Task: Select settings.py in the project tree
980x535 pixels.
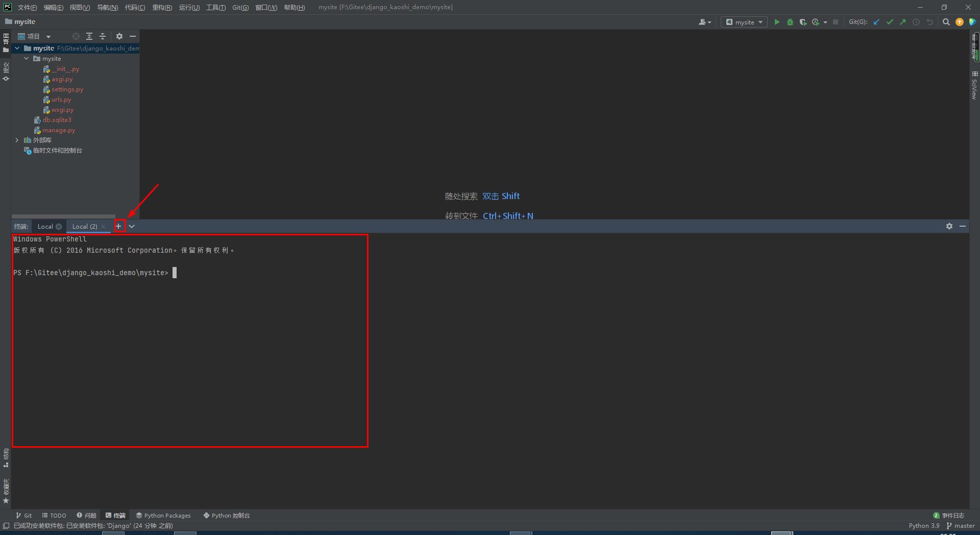Action: click(x=67, y=89)
